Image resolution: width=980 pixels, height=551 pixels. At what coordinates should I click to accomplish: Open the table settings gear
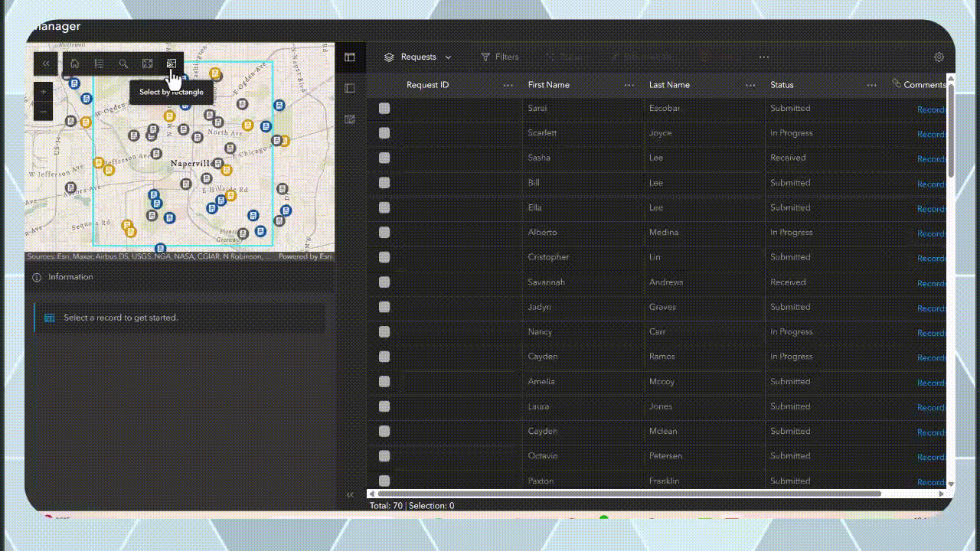click(939, 57)
